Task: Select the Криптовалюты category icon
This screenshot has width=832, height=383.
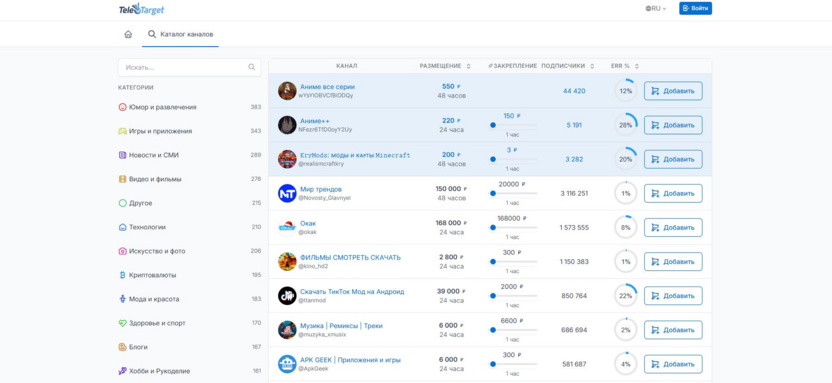Action: click(x=123, y=275)
